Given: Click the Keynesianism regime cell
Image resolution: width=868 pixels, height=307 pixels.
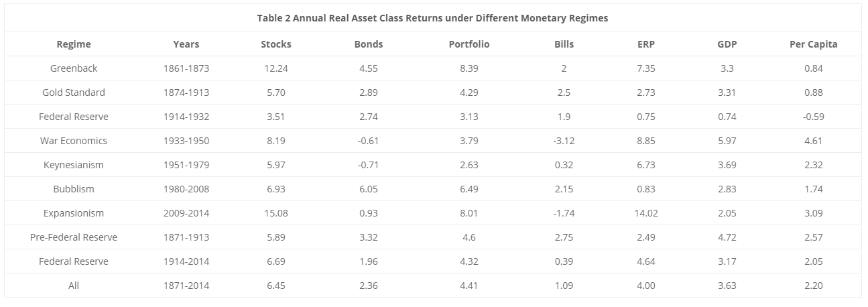Looking at the screenshot, I should [x=74, y=165].
